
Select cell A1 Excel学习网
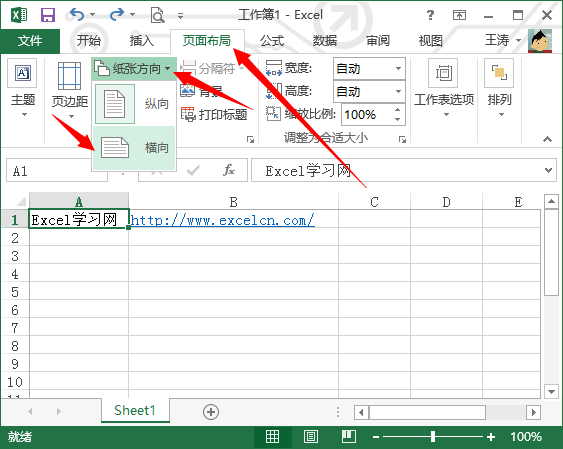[79, 219]
